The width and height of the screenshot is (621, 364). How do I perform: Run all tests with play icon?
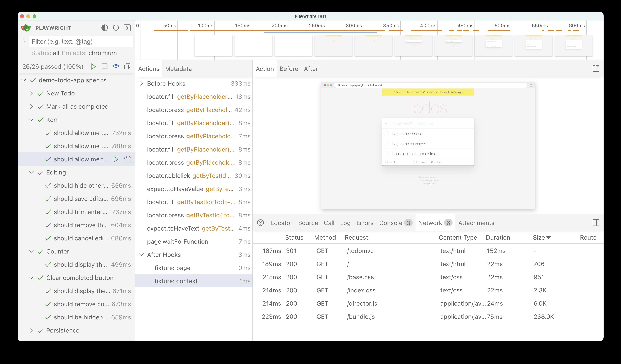point(93,66)
